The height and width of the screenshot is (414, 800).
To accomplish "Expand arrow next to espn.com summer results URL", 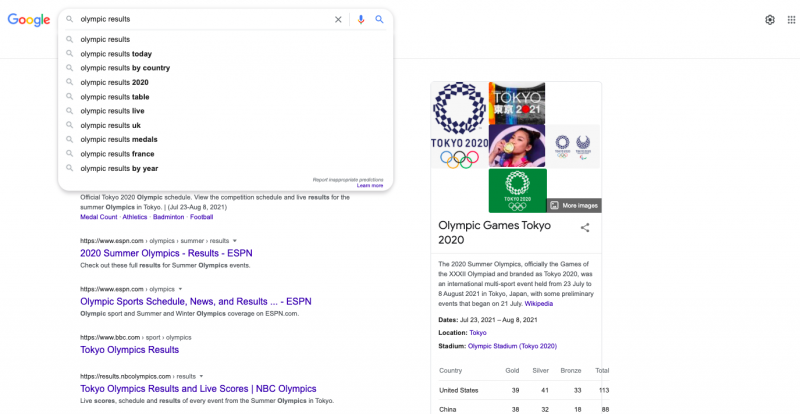I will pyautogui.click(x=235, y=240).
